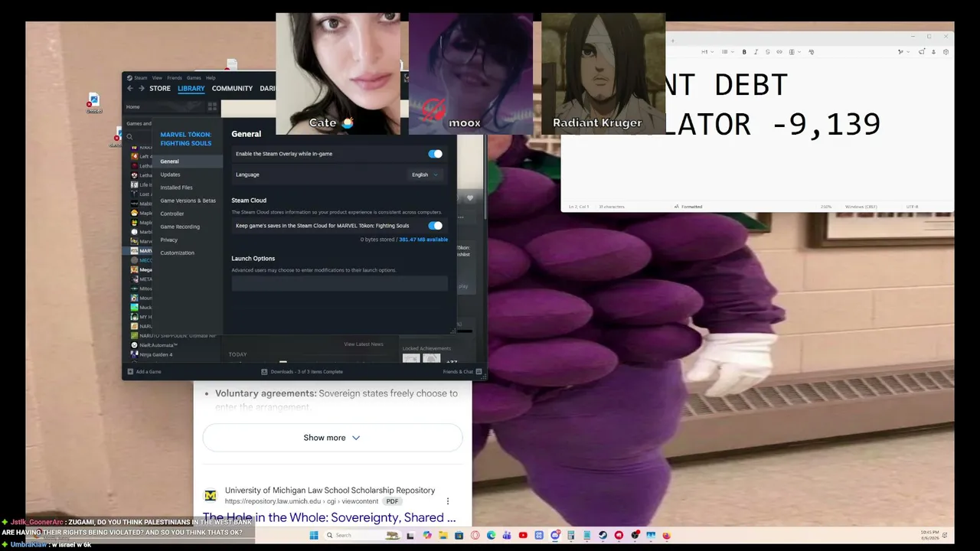Image resolution: width=980 pixels, height=551 pixels.
Task: Switch Steam library to grid view
Action: pos(213,107)
